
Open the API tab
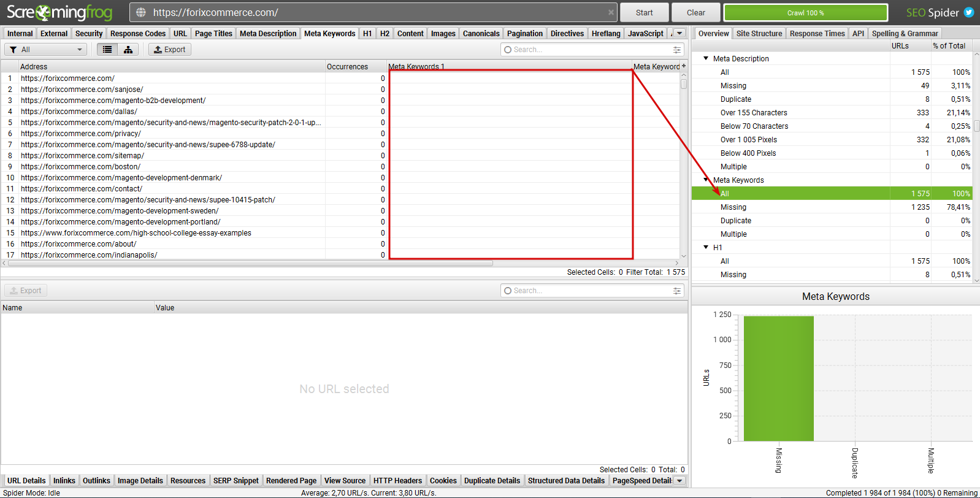[859, 34]
